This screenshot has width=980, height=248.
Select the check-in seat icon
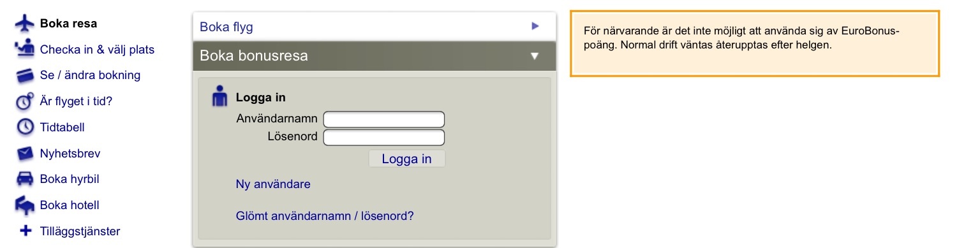pyautogui.click(x=25, y=49)
